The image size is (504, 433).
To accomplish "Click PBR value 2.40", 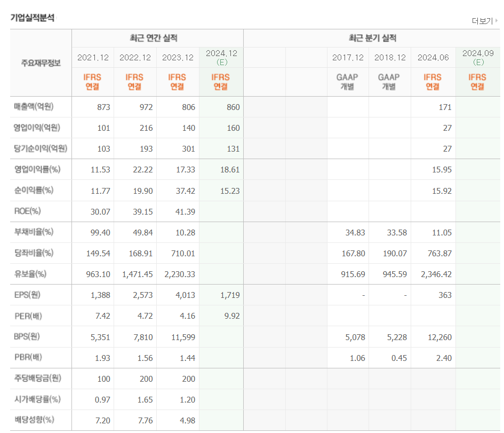I will click(444, 358).
